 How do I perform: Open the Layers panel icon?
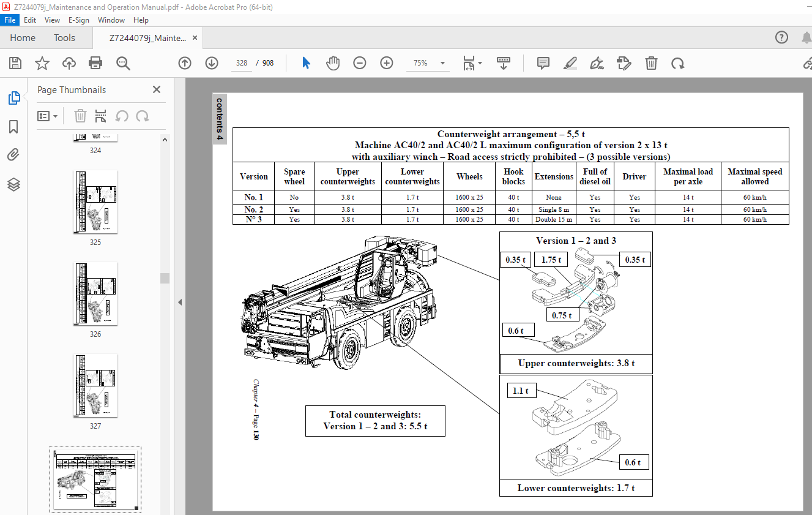(x=13, y=184)
